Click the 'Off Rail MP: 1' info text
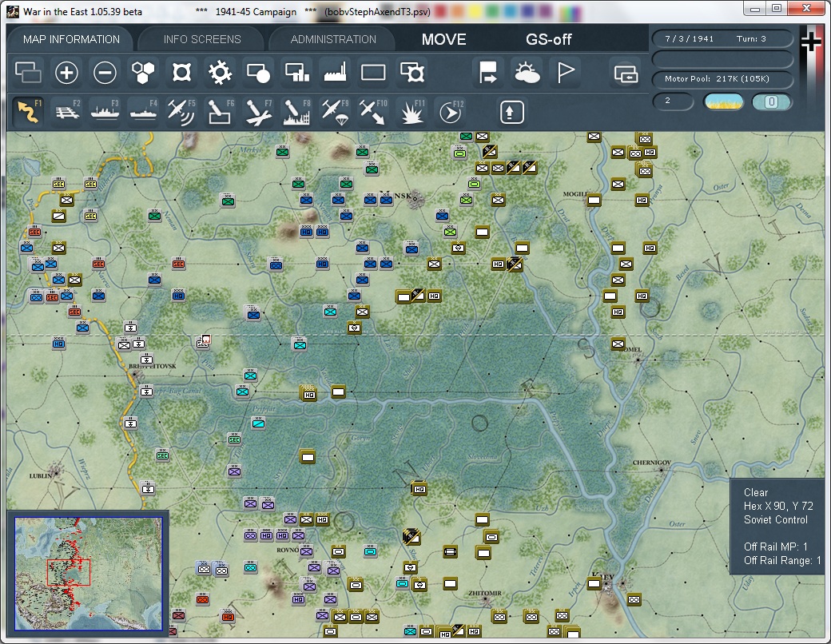831x644 pixels. [x=775, y=547]
